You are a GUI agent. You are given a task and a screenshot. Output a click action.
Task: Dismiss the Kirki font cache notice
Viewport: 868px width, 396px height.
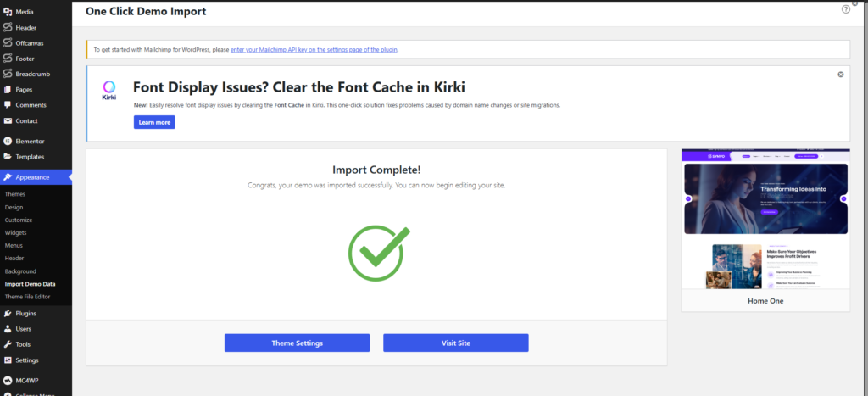[x=841, y=75]
